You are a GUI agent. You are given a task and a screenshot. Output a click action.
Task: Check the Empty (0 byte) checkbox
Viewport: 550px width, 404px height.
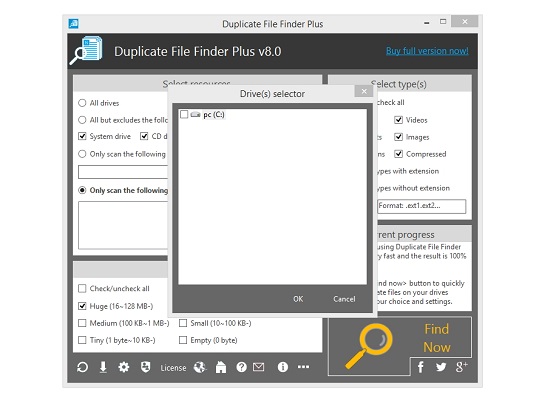pos(183,340)
